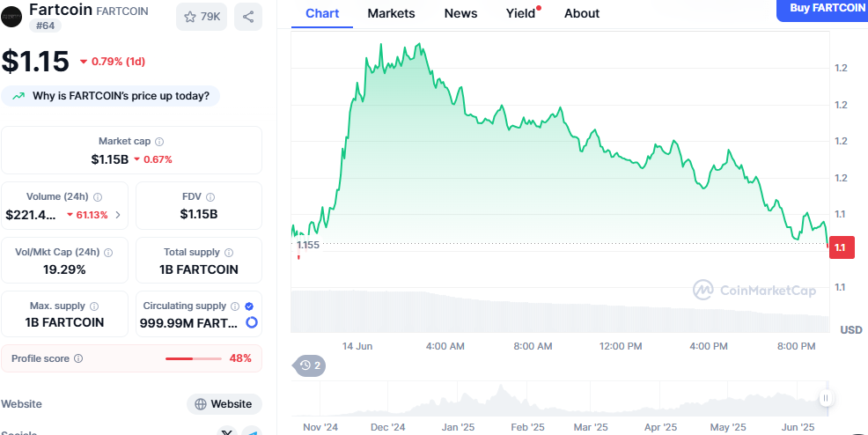Click the range slider handle on timeline
The height and width of the screenshot is (435, 868).
[x=826, y=398]
